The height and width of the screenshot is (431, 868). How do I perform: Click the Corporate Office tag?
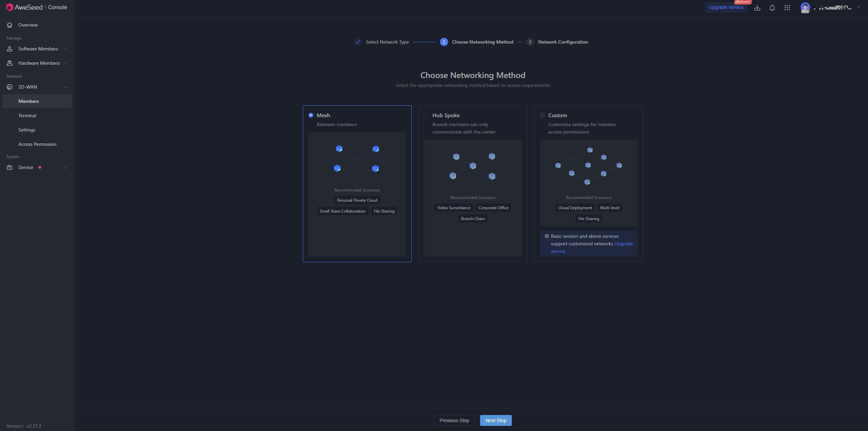[x=493, y=208]
